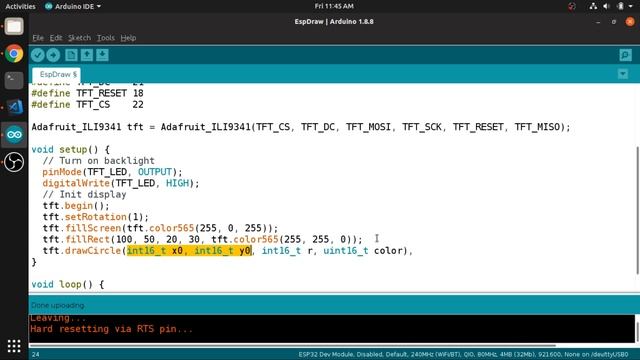The width and height of the screenshot is (640, 360).
Task: Click the battery icon in system tray
Action: (x=620, y=6)
